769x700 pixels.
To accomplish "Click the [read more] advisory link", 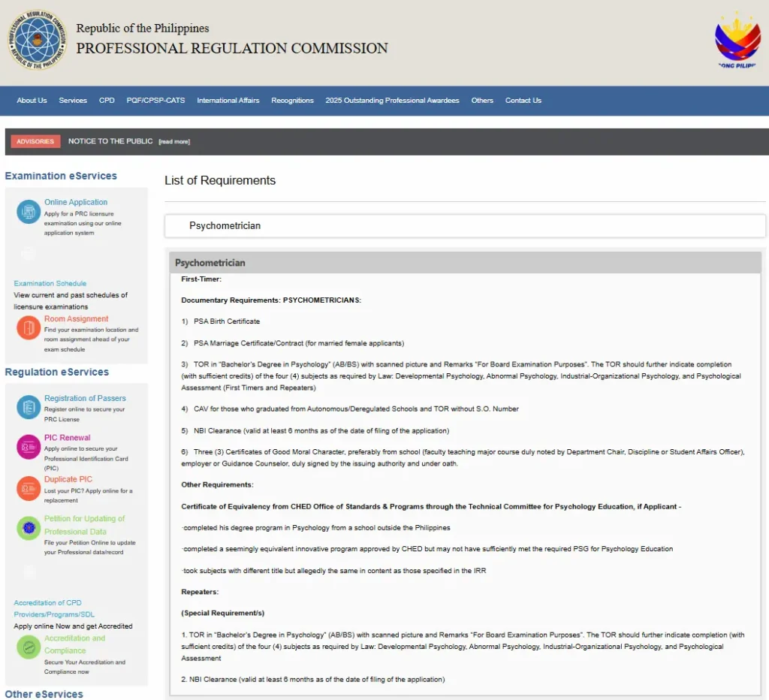I will [174, 142].
